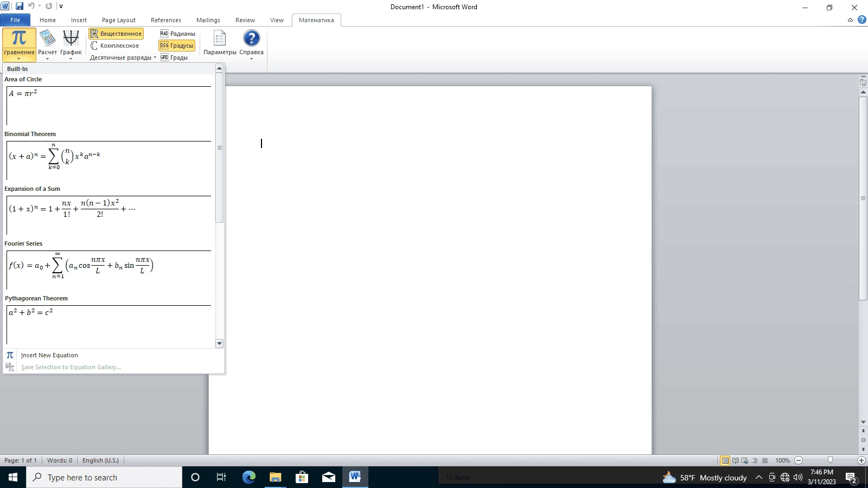This screenshot has height=488, width=868.
Task: Open Параметры settings page icon
Action: pyautogui.click(x=220, y=39)
